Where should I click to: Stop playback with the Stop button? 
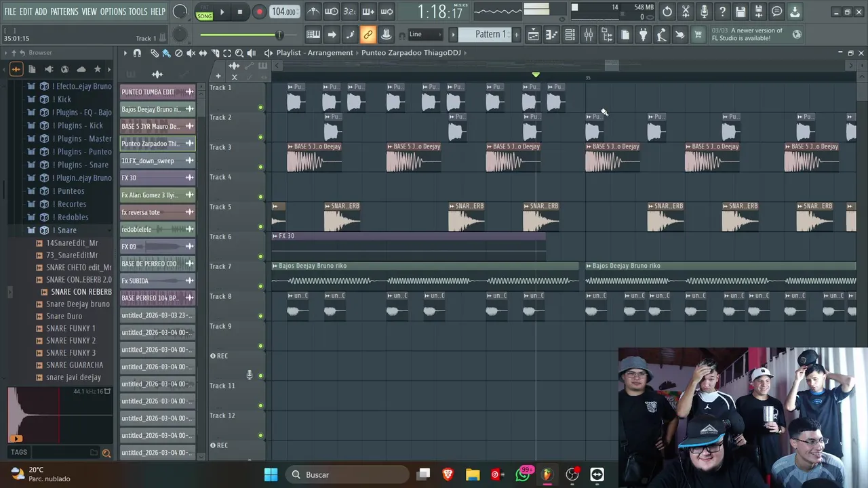[240, 12]
